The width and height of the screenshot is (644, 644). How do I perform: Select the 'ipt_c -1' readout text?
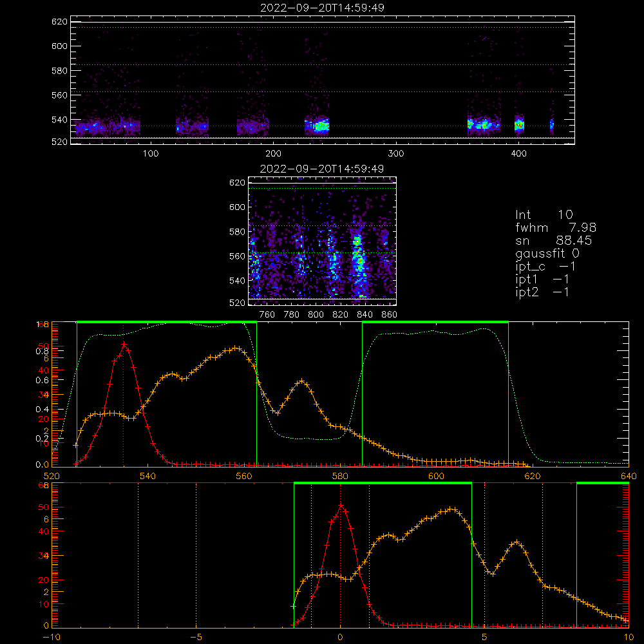546,267
